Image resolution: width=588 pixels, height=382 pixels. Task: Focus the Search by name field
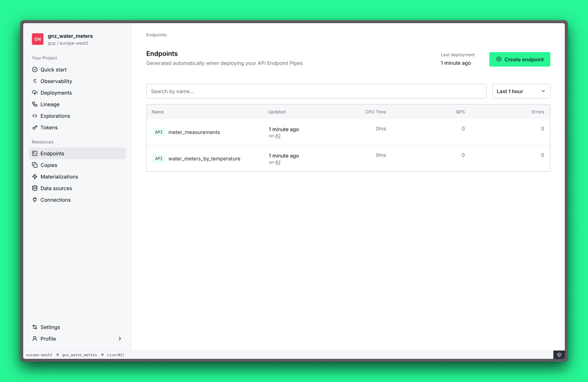click(316, 91)
